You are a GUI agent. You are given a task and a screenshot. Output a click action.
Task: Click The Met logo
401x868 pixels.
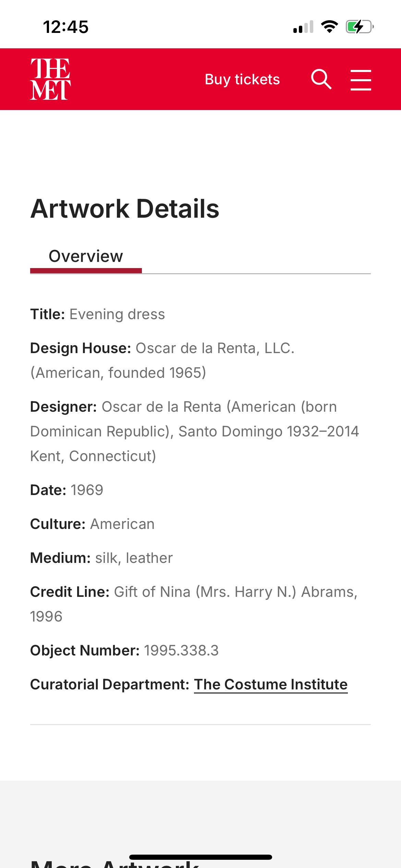(x=50, y=79)
